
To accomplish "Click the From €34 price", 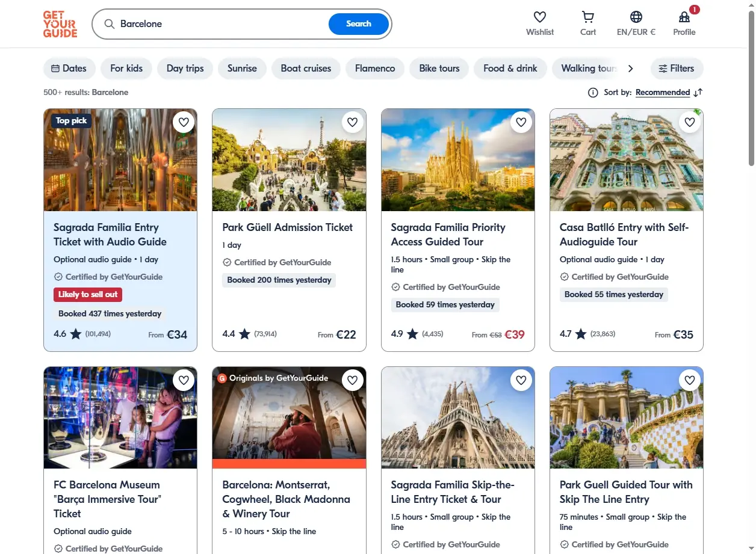I will pos(168,334).
